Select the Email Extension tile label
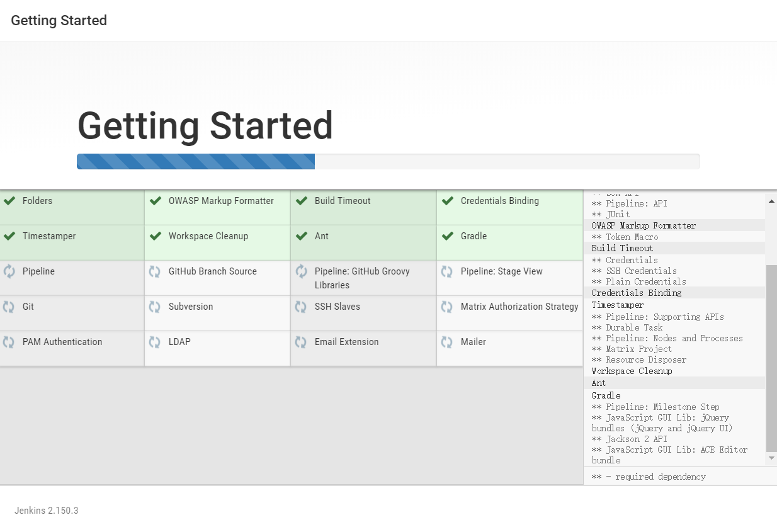777x532 pixels. 347,342
